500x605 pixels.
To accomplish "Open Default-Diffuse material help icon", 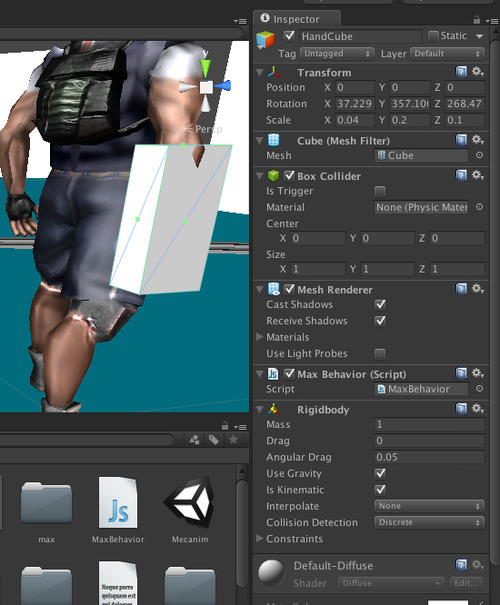I will [461, 565].
